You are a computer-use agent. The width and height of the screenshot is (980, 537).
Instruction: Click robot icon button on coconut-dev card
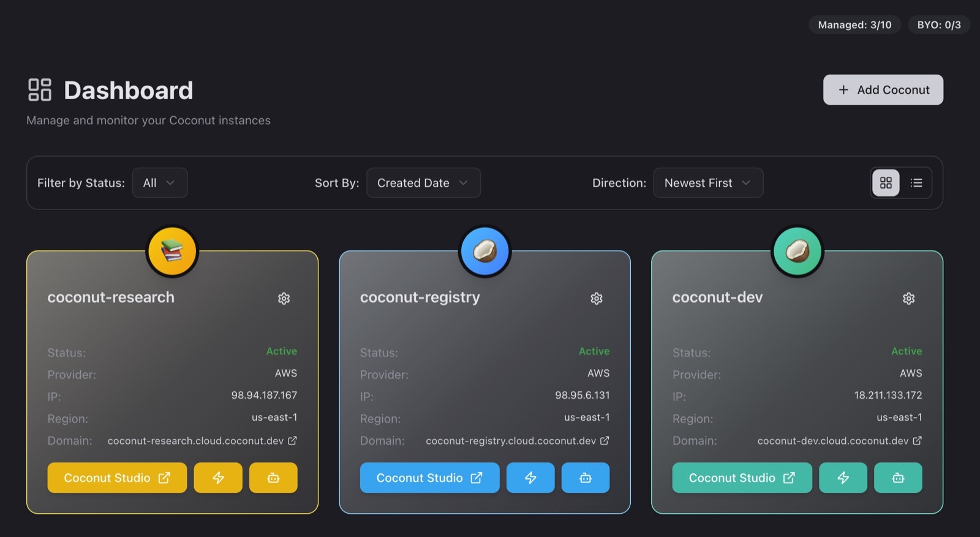point(898,478)
